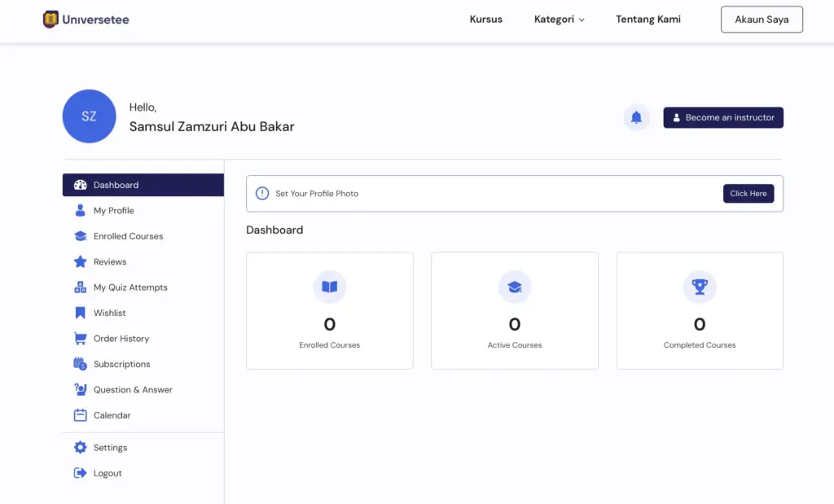Click the info icon in profile photo notice

(262, 194)
